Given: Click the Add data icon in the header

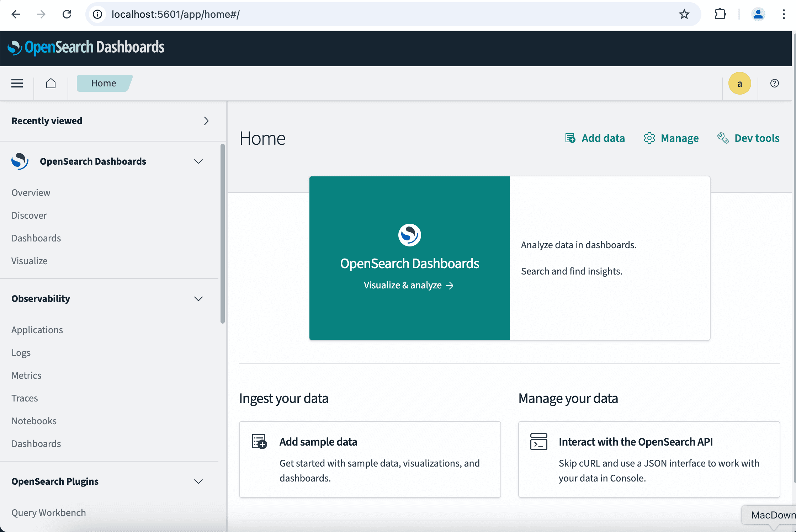Looking at the screenshot, I should tap(570, 138).
